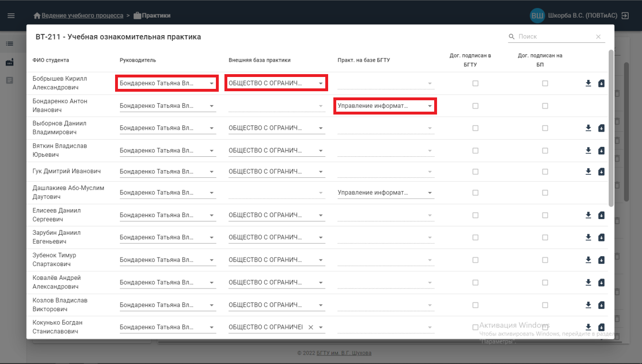This screenshot has height=364, width=642.
Task: Check 'Дог. подписан в БГТУ' for Бондаренко Антон
Action: (x=475, y=105)
